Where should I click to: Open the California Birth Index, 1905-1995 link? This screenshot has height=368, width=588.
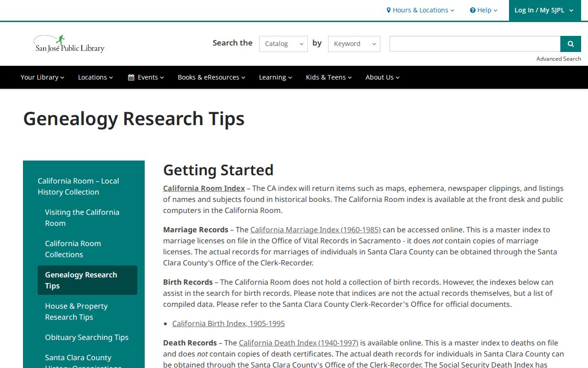228,323
